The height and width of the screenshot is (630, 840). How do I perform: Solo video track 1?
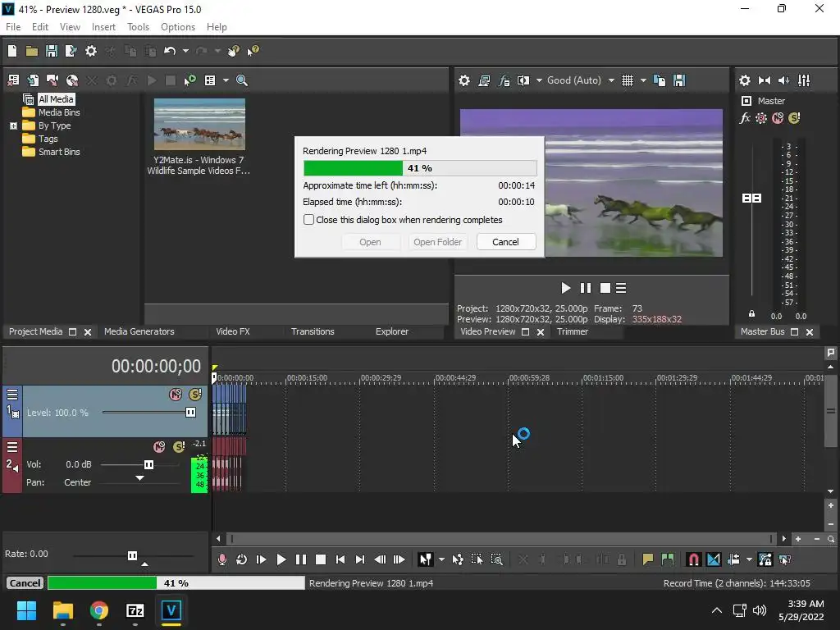(x=195, y=395)
